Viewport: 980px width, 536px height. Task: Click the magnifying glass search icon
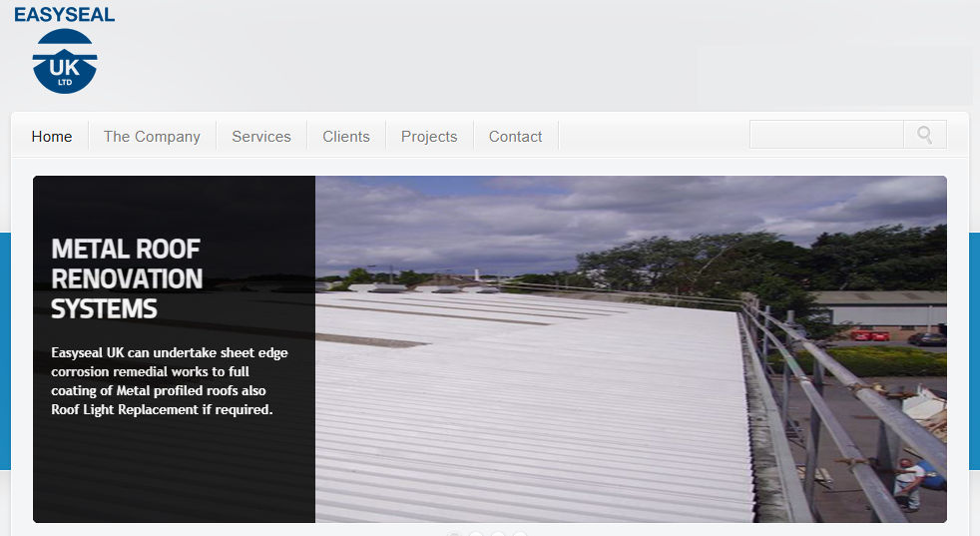click(x=925, y=135)
